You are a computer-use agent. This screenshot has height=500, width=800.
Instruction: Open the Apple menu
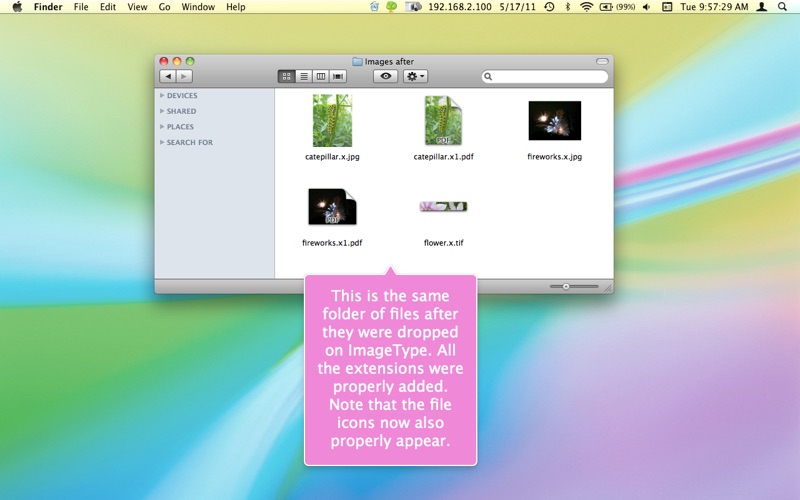click(x=17, y=7)
